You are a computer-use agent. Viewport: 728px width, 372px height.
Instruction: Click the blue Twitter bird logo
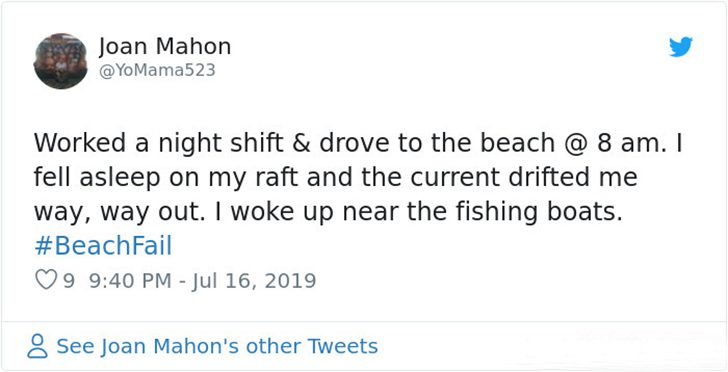(x=681, y=47)
